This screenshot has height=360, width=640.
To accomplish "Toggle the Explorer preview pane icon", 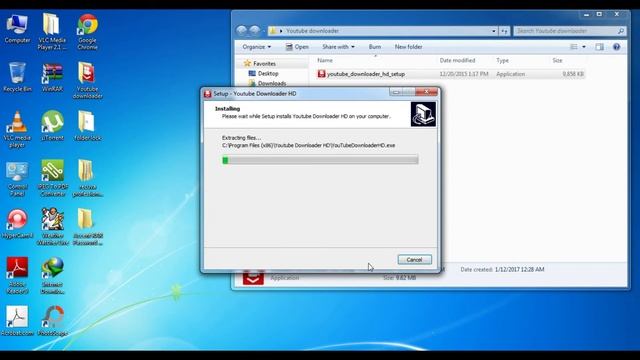I will point(599,47).
